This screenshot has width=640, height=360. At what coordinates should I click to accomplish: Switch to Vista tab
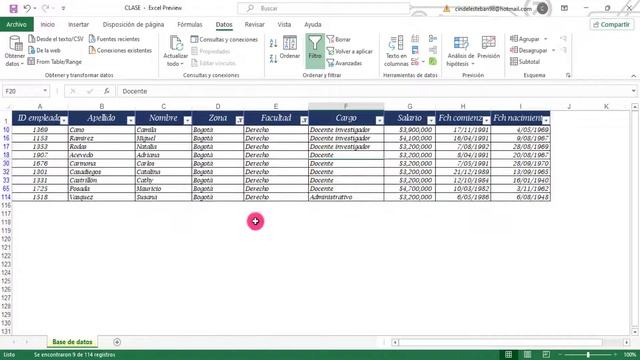(x=284, y=24)
